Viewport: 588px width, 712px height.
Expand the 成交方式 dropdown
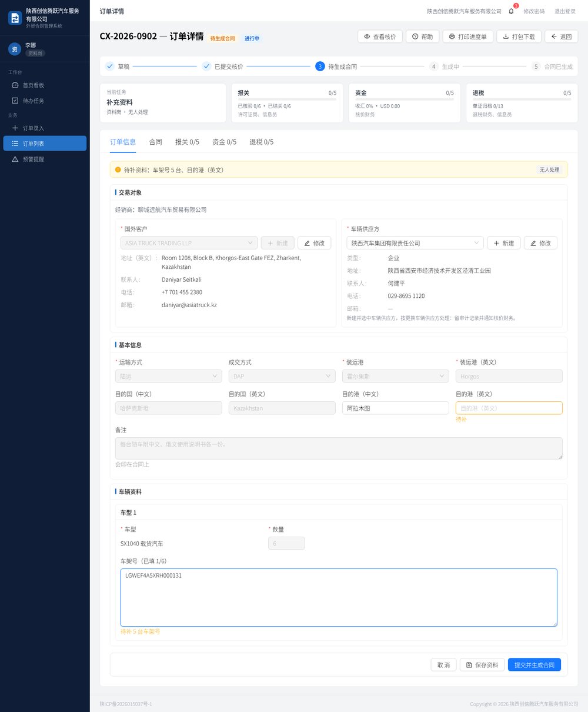click(x=282, y=377)
